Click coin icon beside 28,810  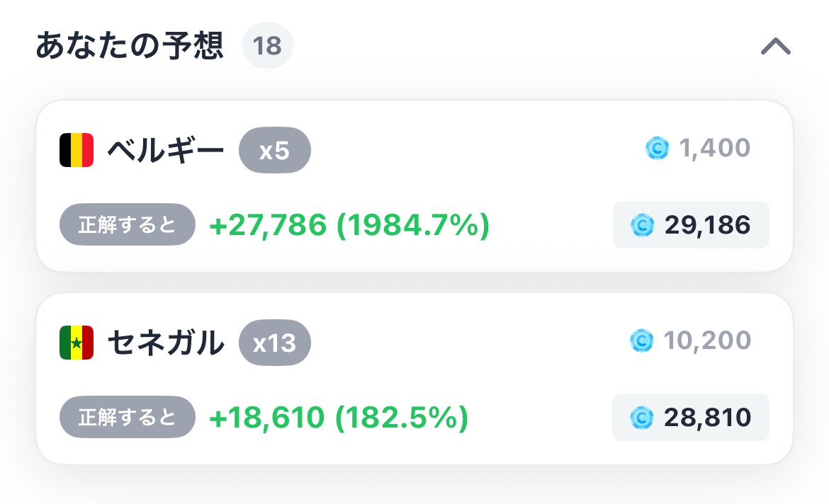pyautogui.click(x=642, y=418)
